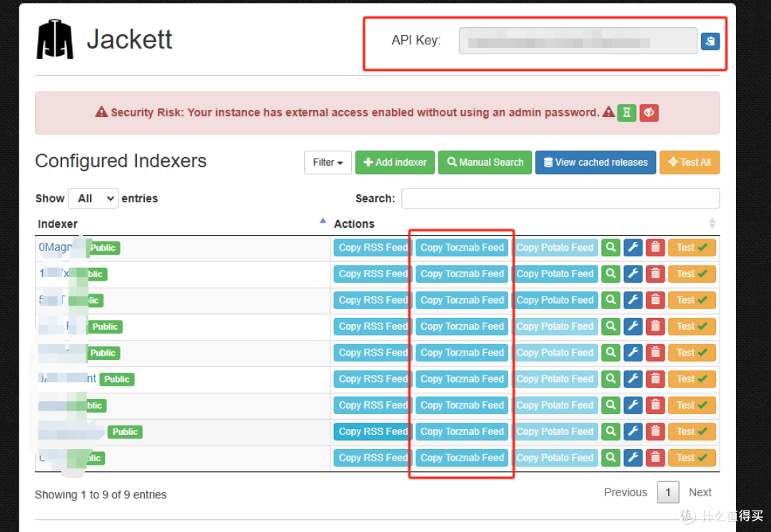Copy Potato Feed for the 0Magnet row

tap(555, 247)
